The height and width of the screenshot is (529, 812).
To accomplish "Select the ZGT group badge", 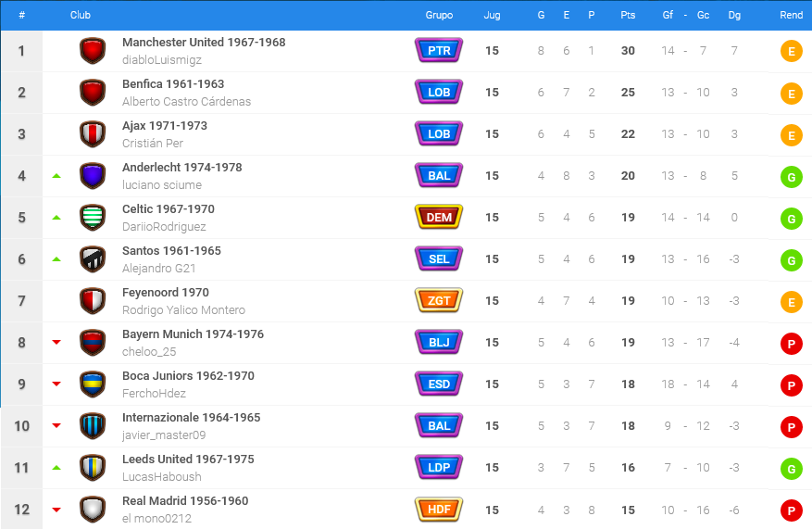I will click(x=439, y=300).
